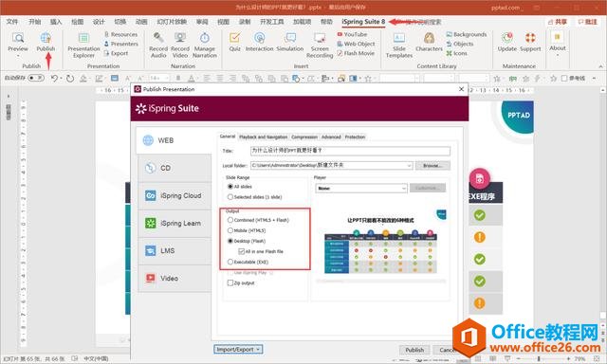Image resolution: width=607 pixels, height=364 pixels.
Task: Start Record Video narration
Action: point(180,45)
